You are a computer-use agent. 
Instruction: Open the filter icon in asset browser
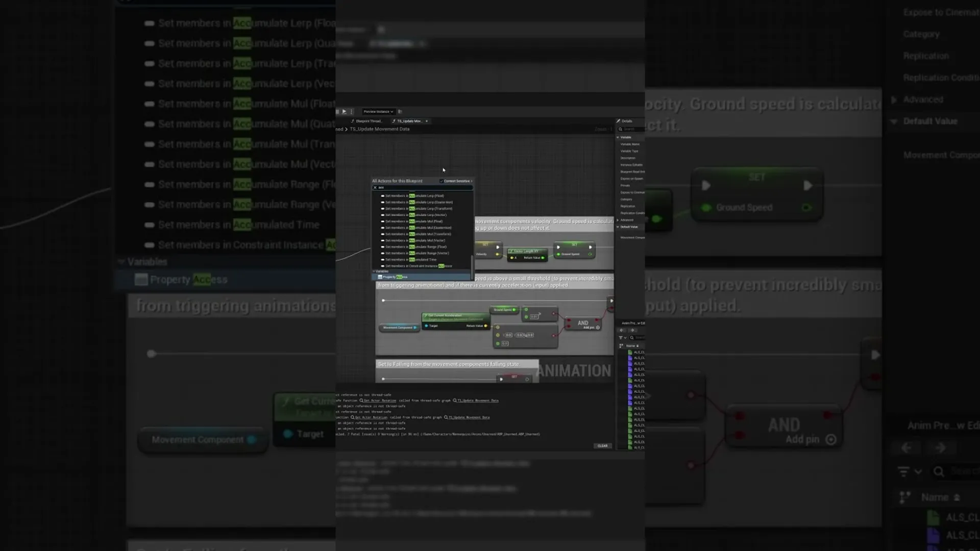[x=621, y=338]
